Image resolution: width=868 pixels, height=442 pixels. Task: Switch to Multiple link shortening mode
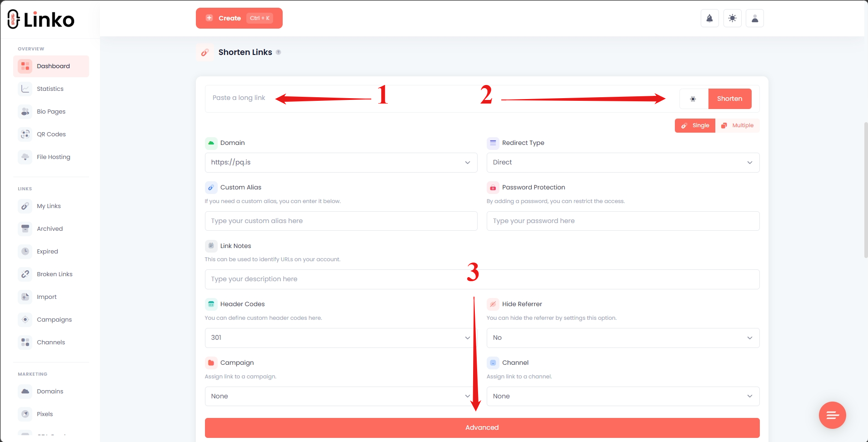pos(738,125)
